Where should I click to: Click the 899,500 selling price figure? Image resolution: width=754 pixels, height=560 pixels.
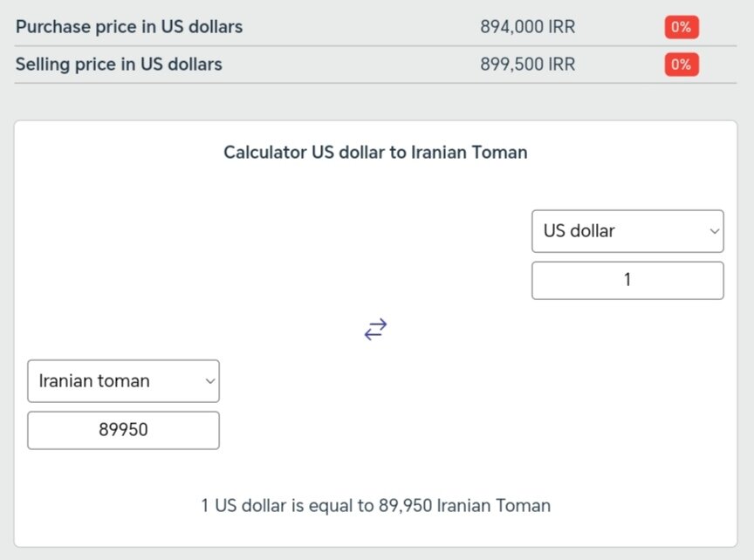pyautogui.click(x=511, y=65)
